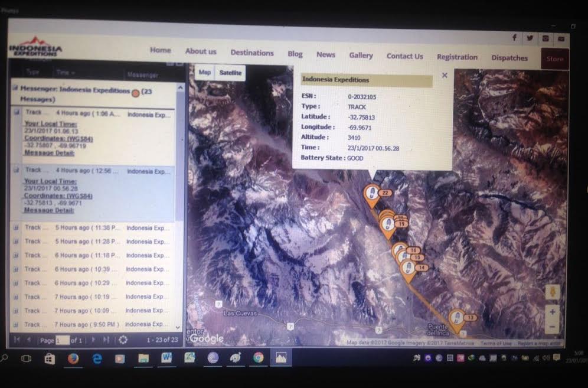Open the Destinations menu item

(252, 53)
